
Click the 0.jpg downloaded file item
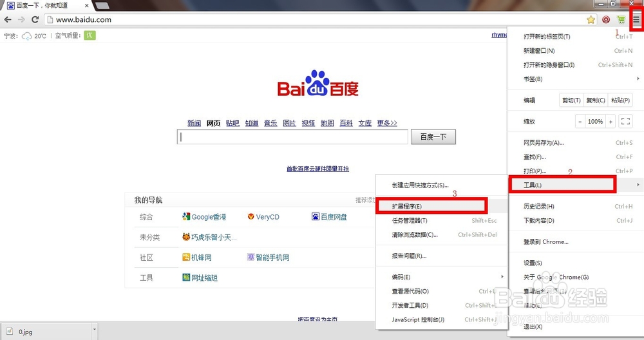[x=46, y=332]
